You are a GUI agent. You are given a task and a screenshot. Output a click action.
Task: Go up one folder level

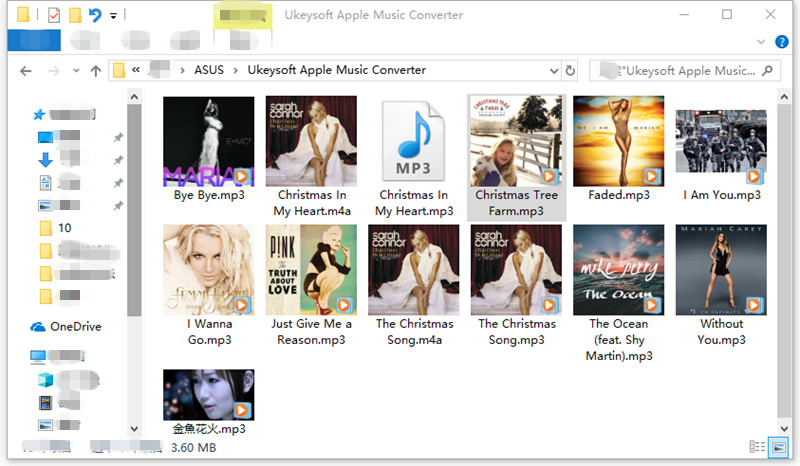tap(95, 71)
